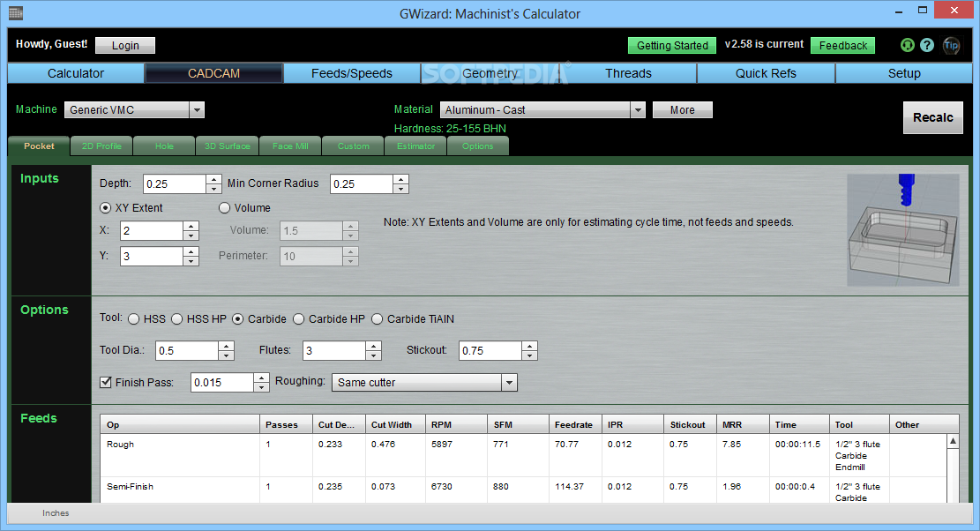
Task: Choose Carbide TiAIN tool type
Action: pyautogui.click(x=377, y=319)
